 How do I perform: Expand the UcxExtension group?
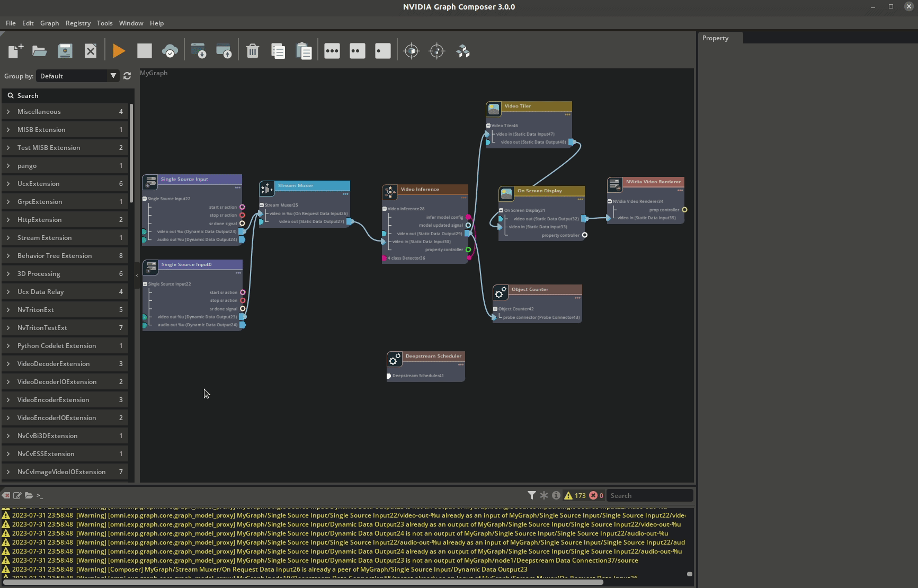point(8,184)
